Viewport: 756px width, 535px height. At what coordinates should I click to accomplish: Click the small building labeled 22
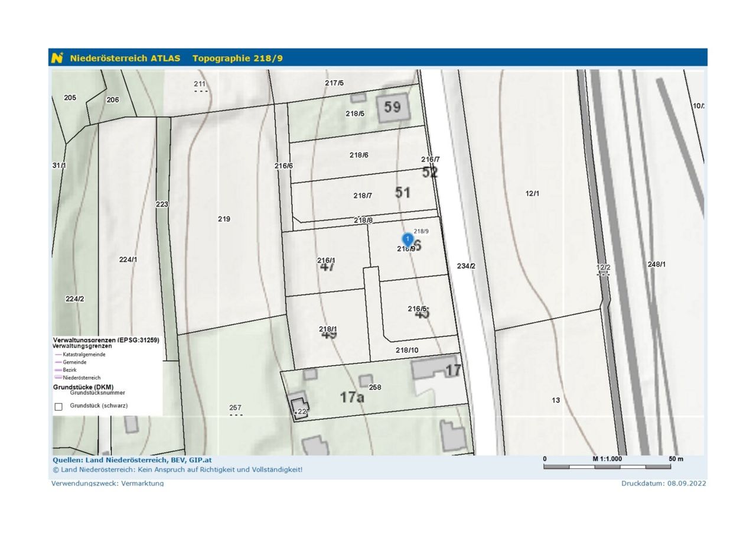point(299,407)
